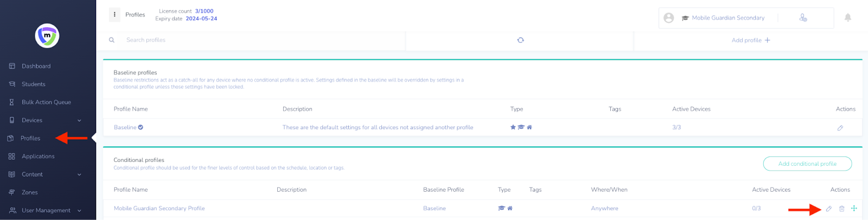Click the search magnifier icon
Viewport: 868px width, 220px height.
point(112,40)
